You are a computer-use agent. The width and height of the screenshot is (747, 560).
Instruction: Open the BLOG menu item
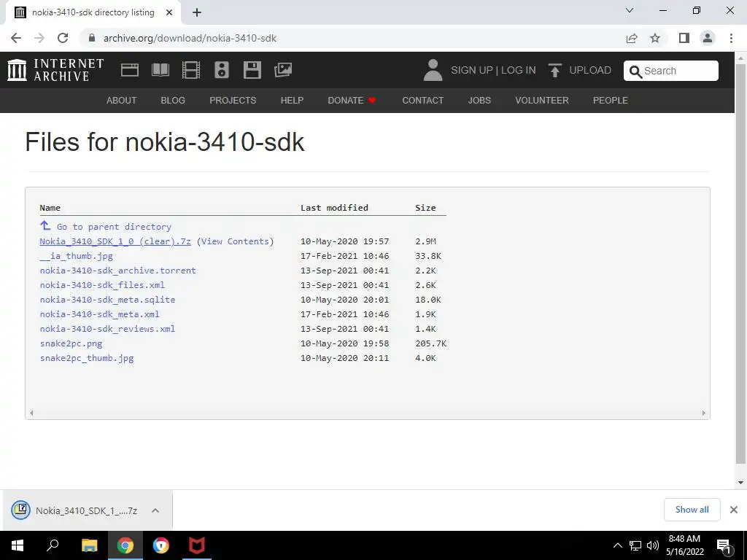[173, 101]
